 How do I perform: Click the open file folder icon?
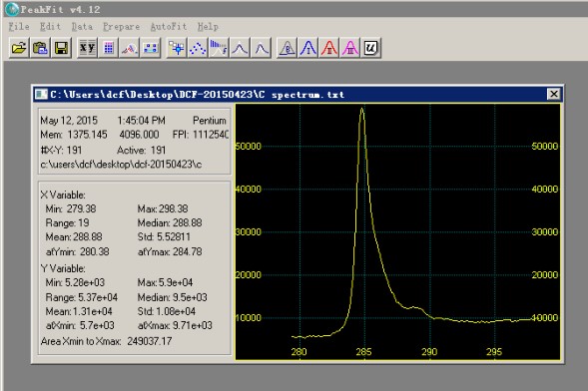(x=19, y=48)
